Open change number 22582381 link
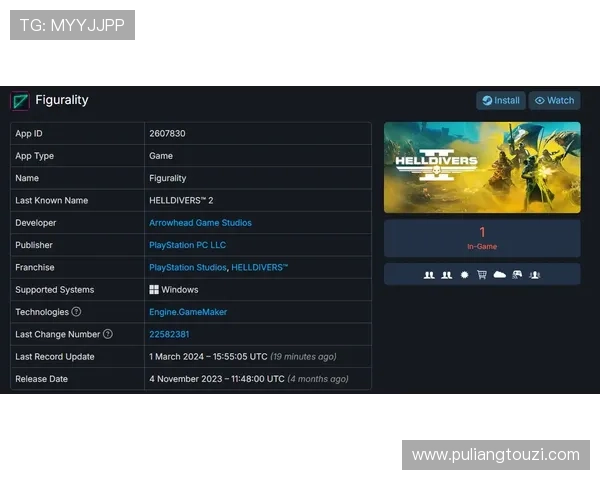 [169, 334]
